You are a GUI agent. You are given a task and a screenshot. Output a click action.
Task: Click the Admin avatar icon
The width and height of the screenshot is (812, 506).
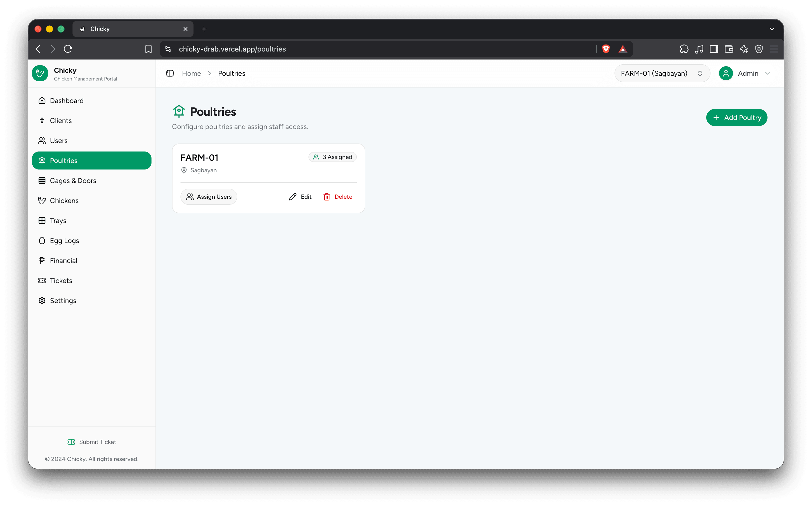coord(726,73)
